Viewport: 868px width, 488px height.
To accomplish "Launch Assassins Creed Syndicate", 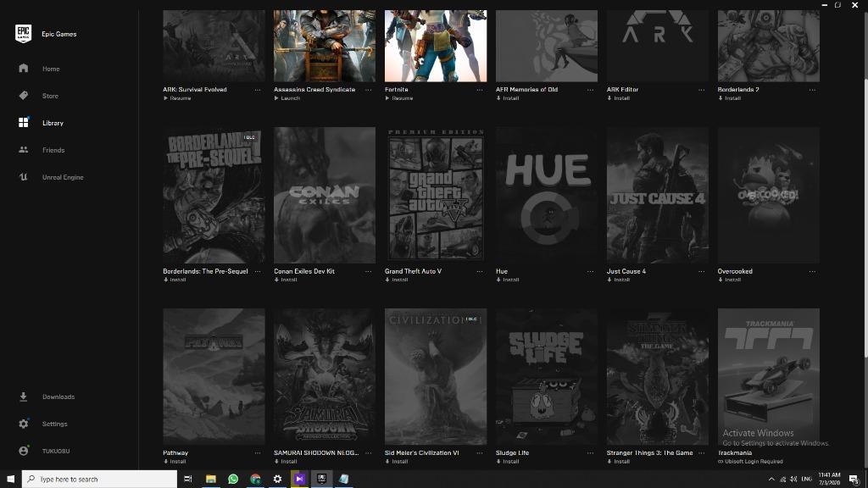I will click(x=287, y=98).
